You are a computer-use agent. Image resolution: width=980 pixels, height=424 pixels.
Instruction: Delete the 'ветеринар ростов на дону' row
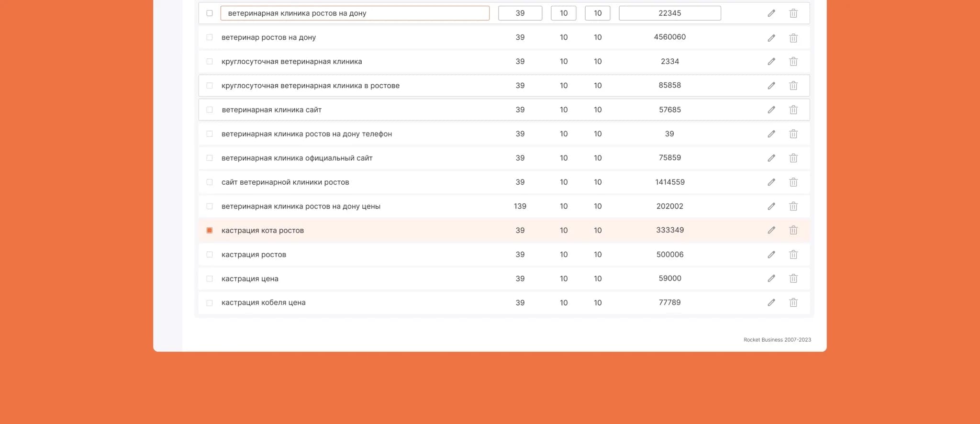tap(793, 38)
